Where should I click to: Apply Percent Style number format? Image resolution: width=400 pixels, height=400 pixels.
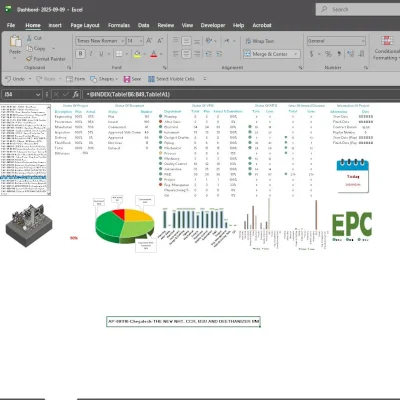pos(328,54)
